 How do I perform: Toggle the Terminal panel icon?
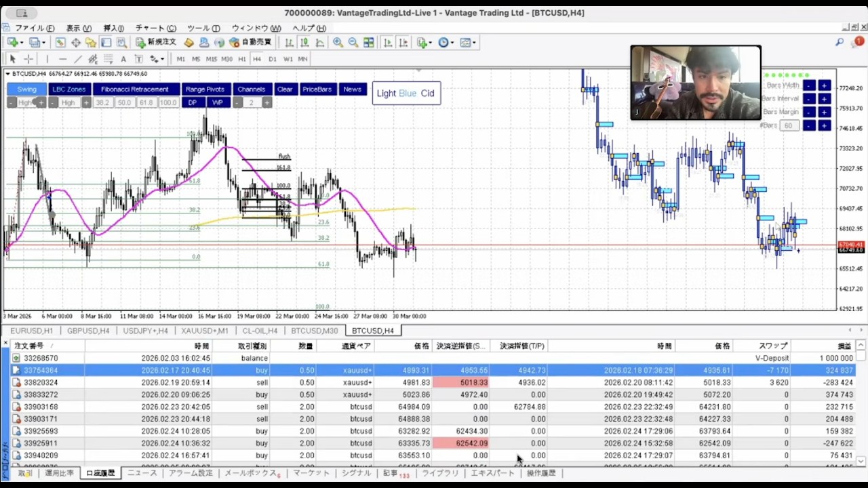(x=106, y=42)
